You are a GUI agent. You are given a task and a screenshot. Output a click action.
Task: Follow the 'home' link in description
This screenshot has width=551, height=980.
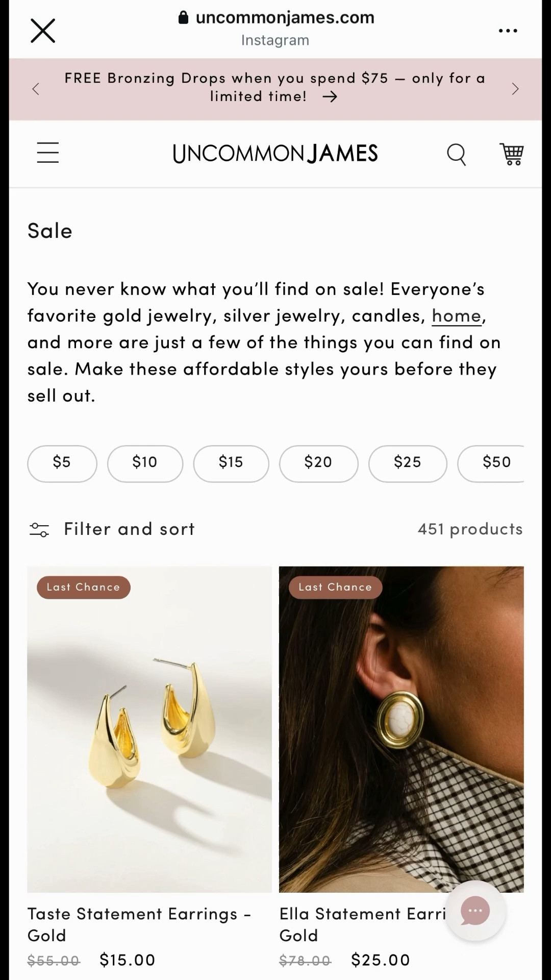(457, 316)
